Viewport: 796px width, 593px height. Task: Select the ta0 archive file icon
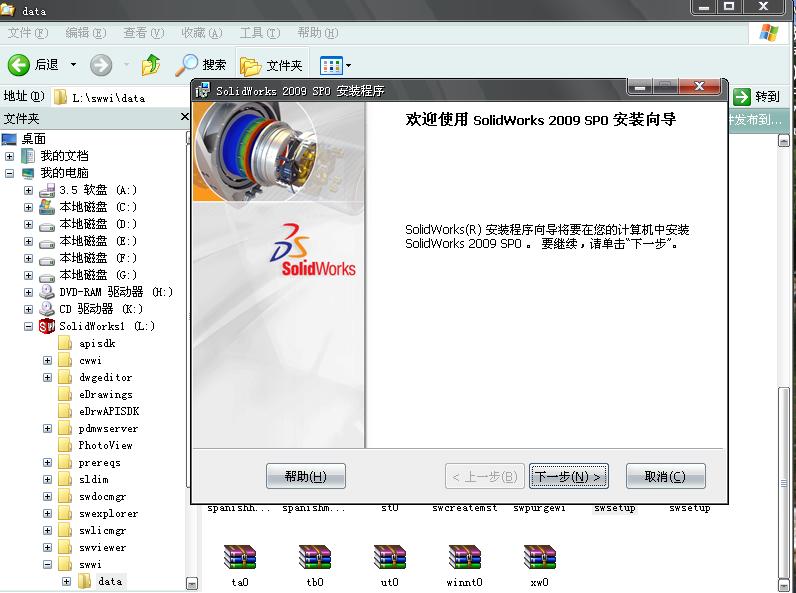click(x=240, y=557)
